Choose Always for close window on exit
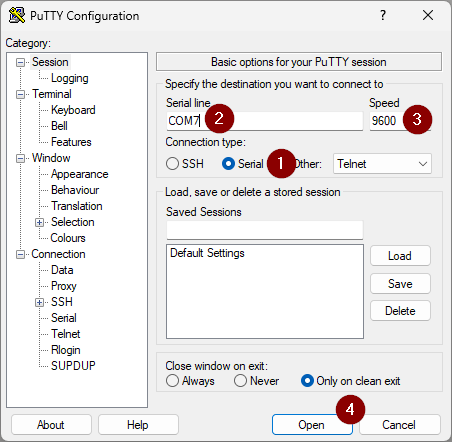Viewport: 452px width, 442px height. 172,381
